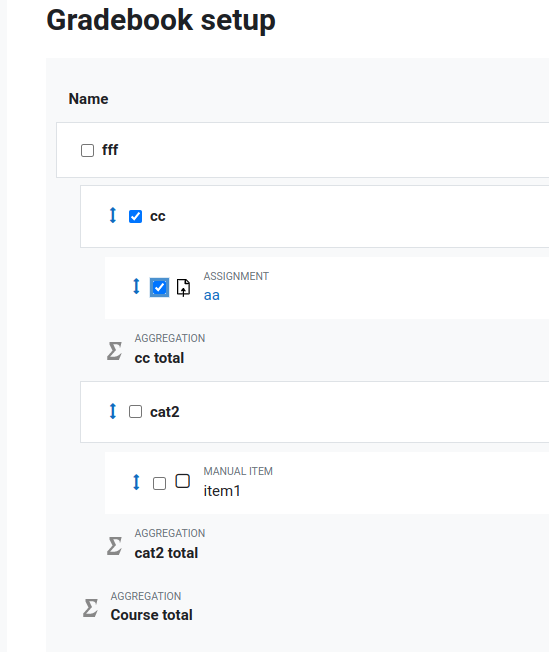Uncheck the cc category checkbox
Screen dimensions: 549x652
pyautogui.click(x=136, y=216)
